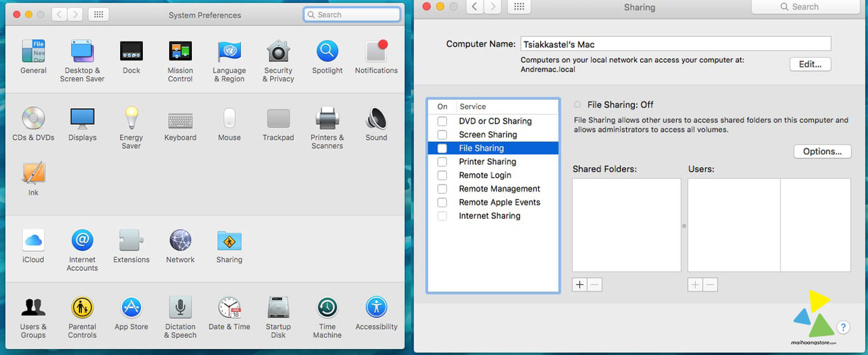Enable the File Sharing checkbox

442,148
